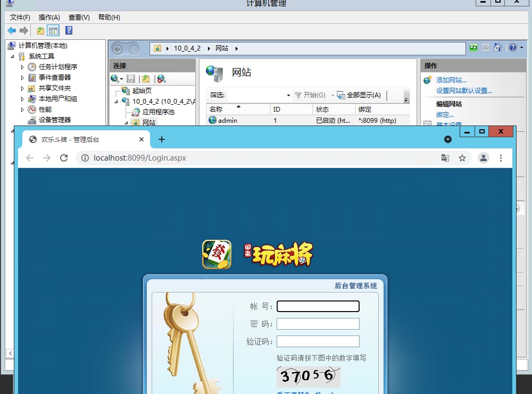The image size is (532, 394).
Task: Click the home icon in IIS toolbar
Action: (x=497, y=47)
